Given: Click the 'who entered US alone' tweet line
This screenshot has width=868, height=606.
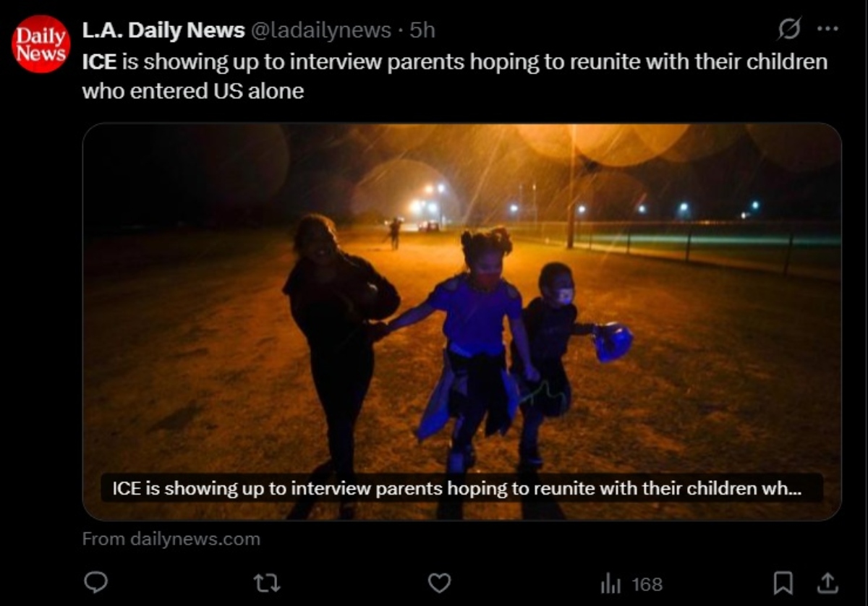Looking at the screenshot, I should coord(192,92).
